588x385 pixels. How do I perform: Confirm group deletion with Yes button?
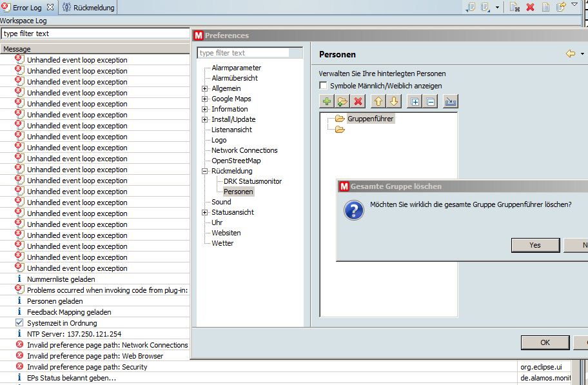pos(534,245)
